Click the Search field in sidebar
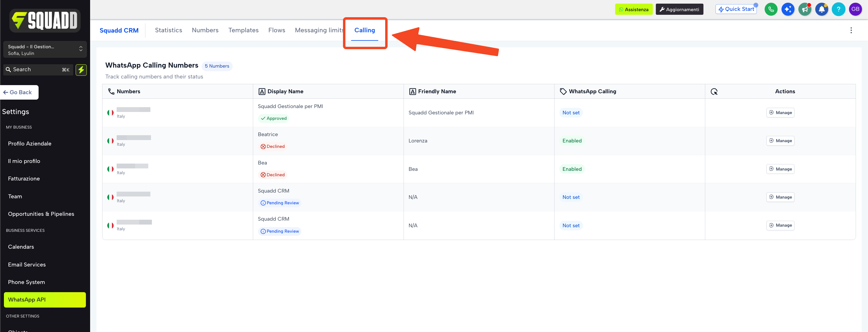Screen dimensions: 868x332 pos(38,70)
